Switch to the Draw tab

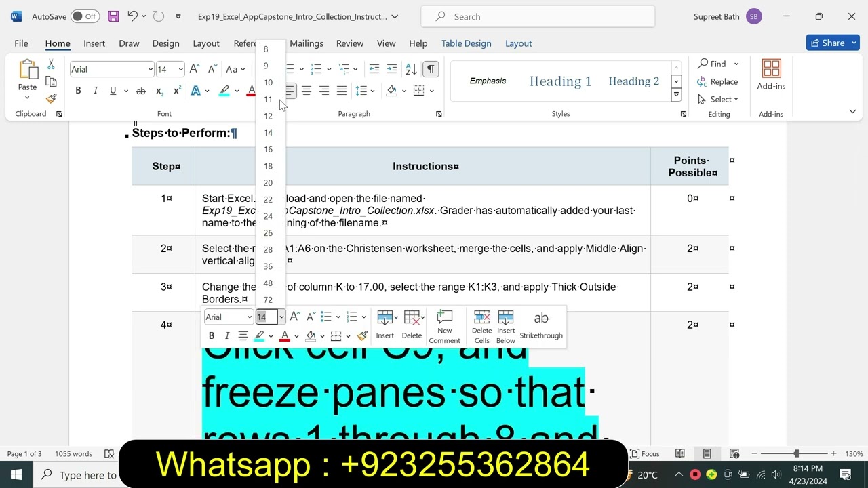129,43
